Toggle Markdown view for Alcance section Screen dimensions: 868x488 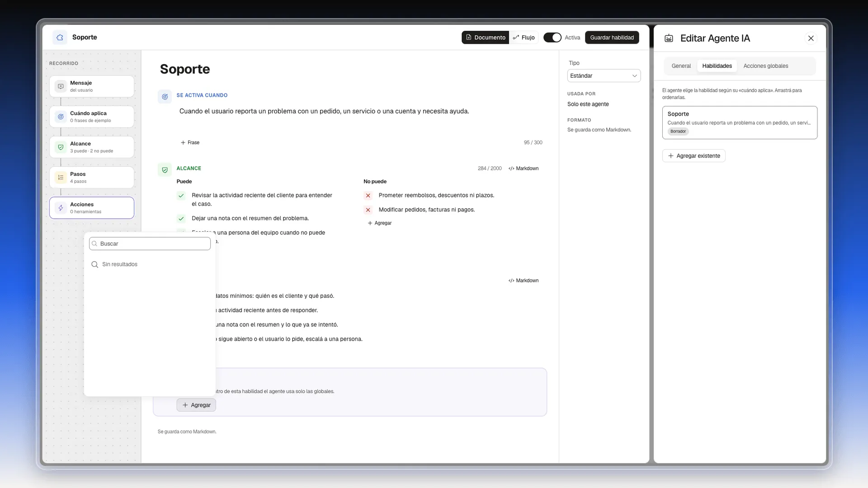[x=523, y=169]
